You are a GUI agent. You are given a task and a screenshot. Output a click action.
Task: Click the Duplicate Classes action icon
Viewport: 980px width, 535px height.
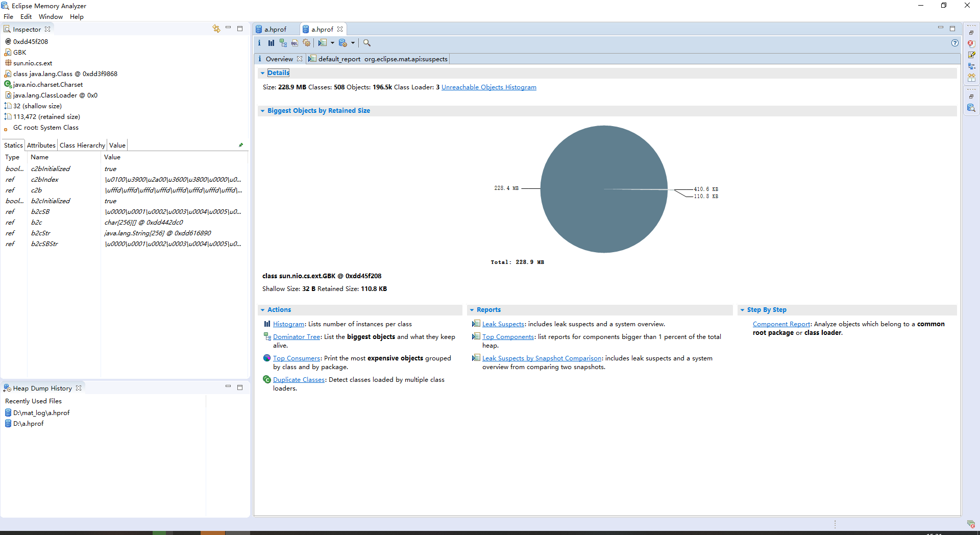[267, 379]
